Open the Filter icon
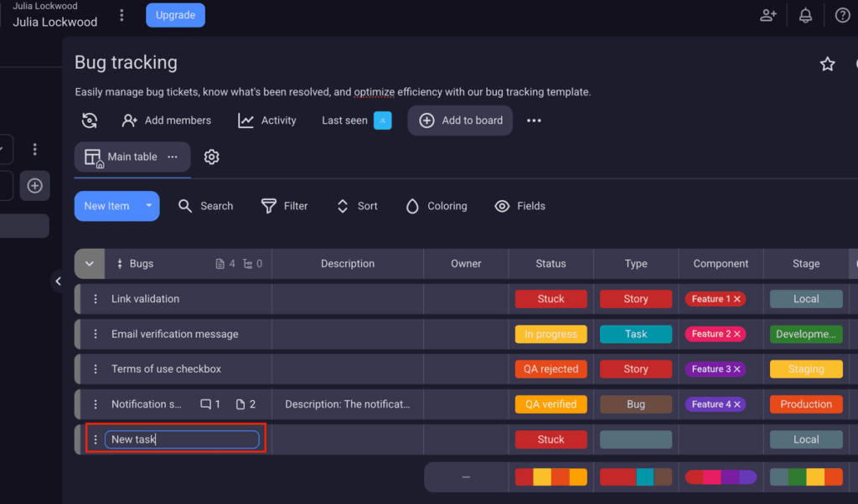Viewport: 858px width, 504px height. coord(268,206)
